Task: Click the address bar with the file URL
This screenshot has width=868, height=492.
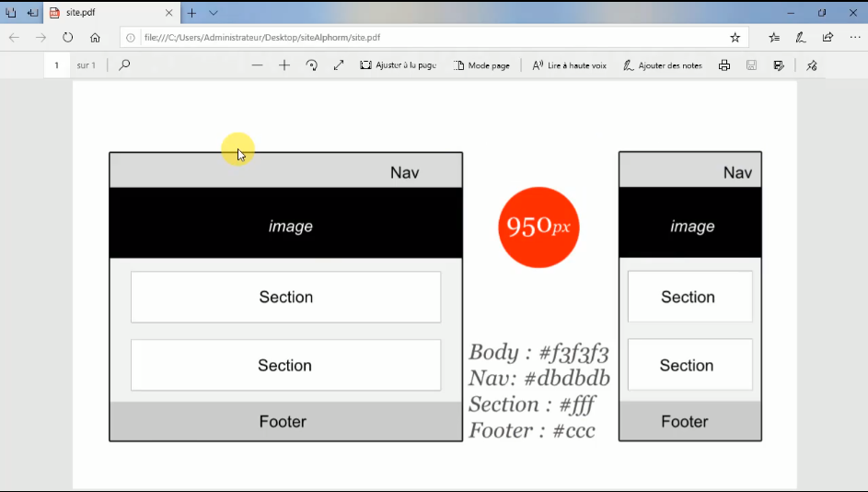Action: (423, 38)
